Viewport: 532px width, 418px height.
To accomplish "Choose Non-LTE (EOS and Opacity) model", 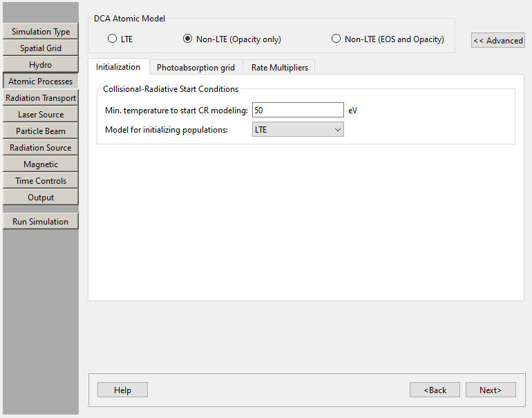I will point(336,39).
